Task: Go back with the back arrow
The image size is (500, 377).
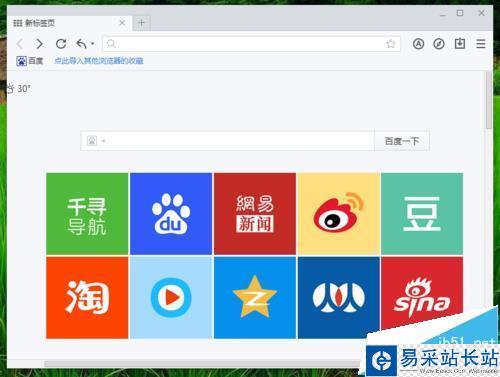Action: 20,44
